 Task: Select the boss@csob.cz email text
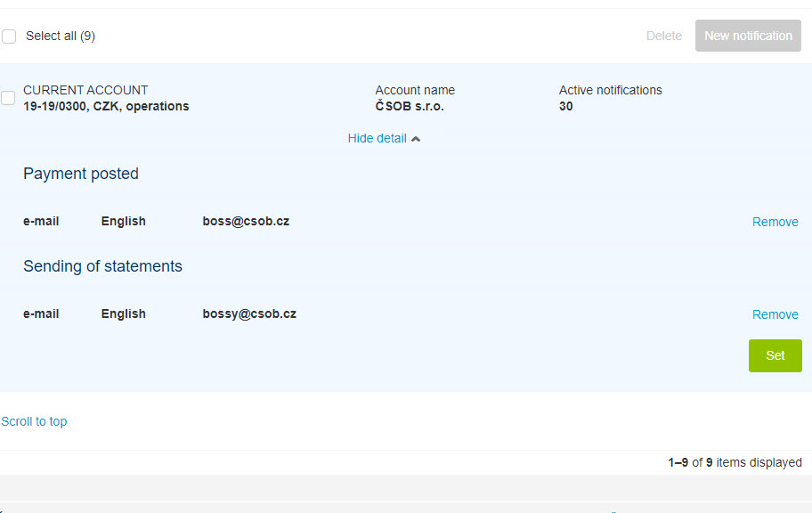(246, 221)
